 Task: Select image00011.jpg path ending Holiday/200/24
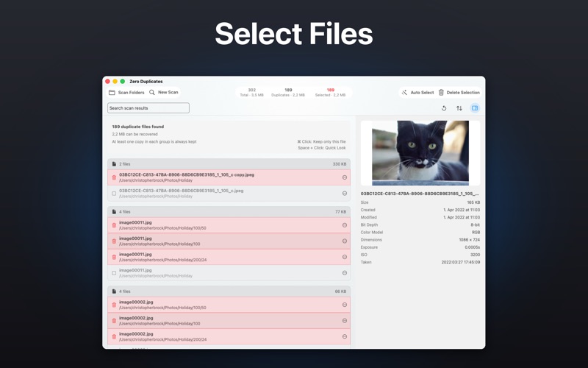click(162, 260)
